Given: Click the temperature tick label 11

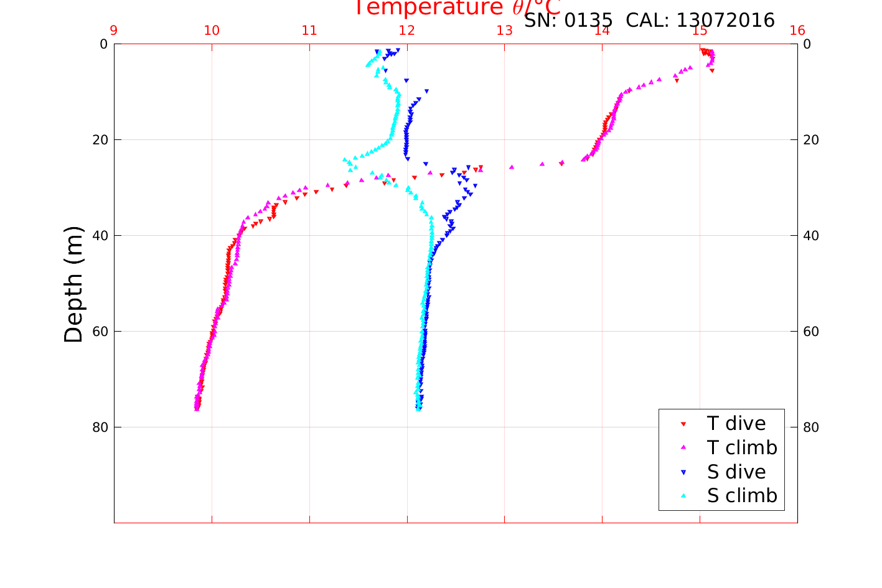Looking at the screenshot, I should pos(309,30).
